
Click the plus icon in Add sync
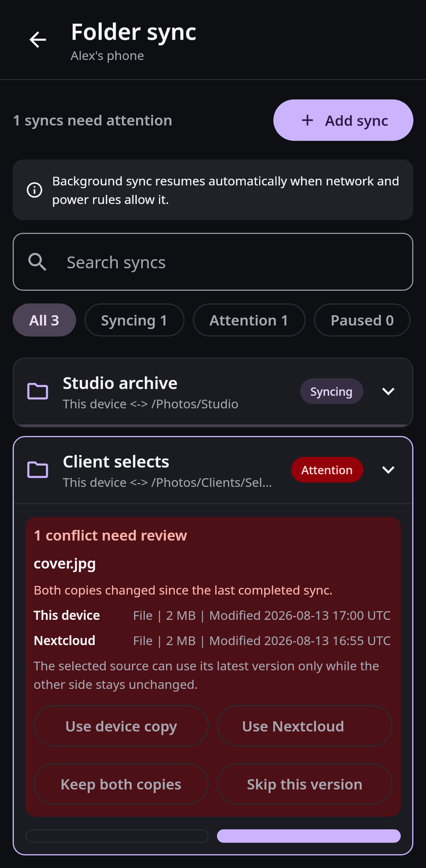tap(307, 120)
